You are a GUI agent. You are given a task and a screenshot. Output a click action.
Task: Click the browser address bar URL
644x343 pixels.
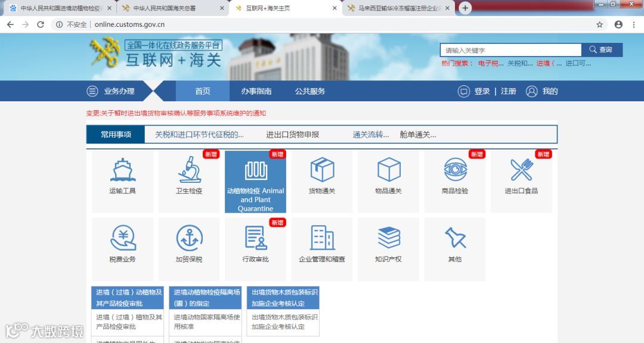(x=130, y=24)
